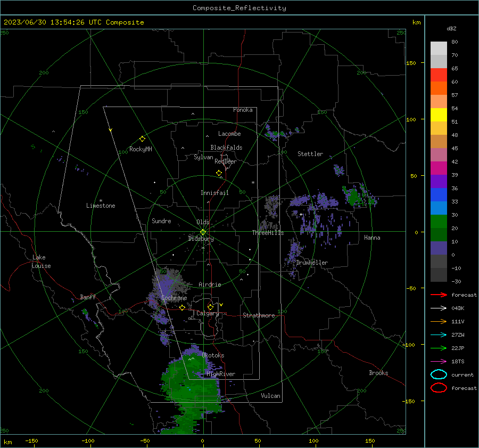479x448 pixels.
Task: Click the Sylvan label
Action: tap(203, 157)
